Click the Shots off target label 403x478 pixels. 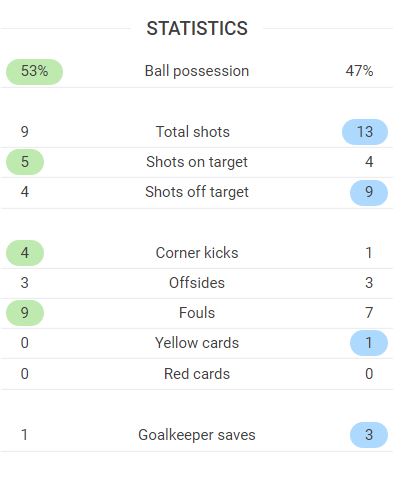197,192
